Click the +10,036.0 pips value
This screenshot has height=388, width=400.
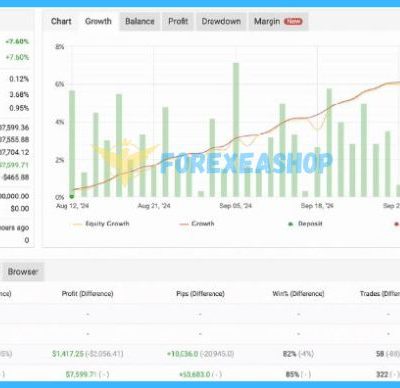coord(183,354)
